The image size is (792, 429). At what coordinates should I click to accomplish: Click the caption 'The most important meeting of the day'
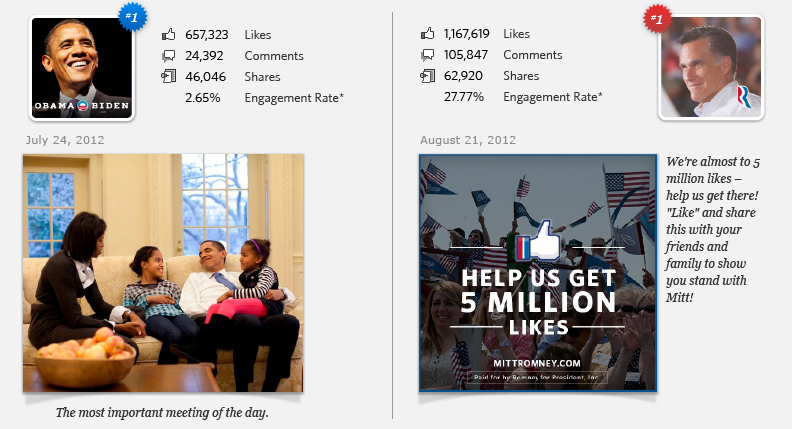(x=162, y=412)
